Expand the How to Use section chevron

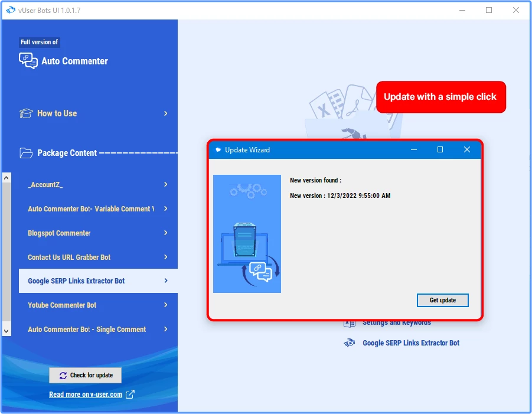(165, 113)
